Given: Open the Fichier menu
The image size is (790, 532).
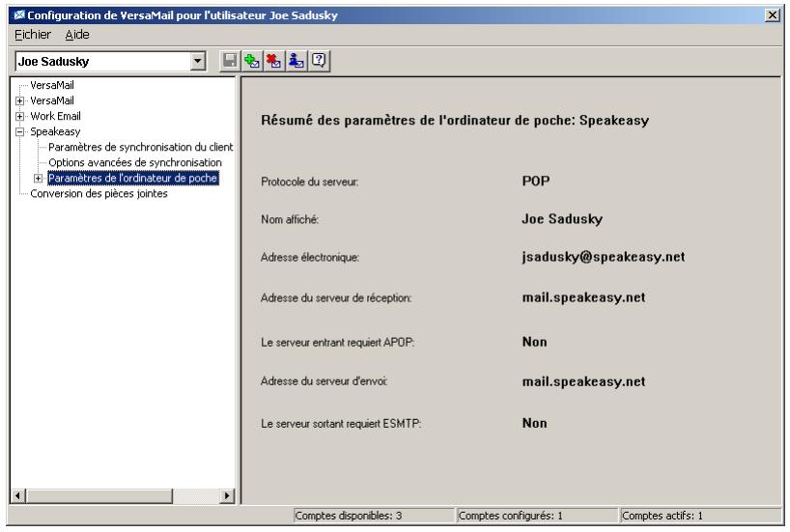Looking at the screenshot, I should click(33, 34).
